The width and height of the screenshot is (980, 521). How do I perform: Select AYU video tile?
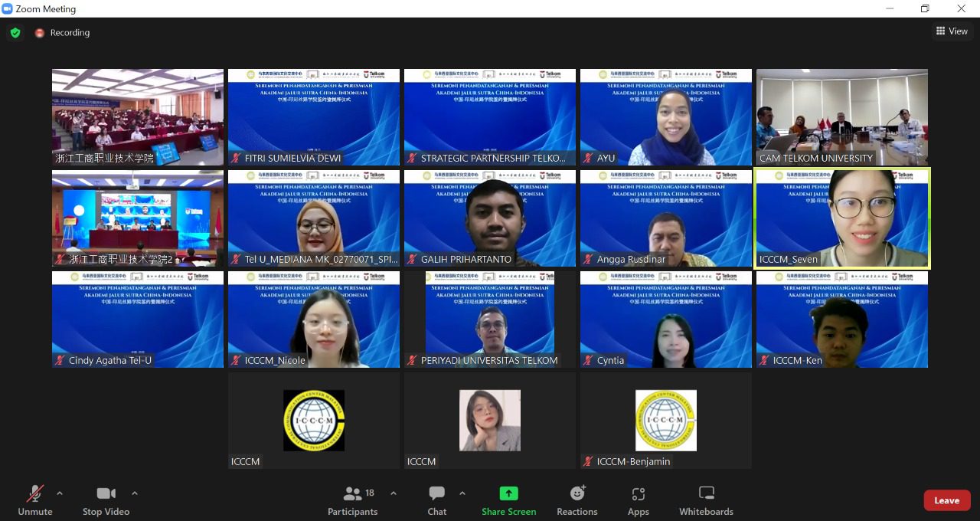[666, 117]
